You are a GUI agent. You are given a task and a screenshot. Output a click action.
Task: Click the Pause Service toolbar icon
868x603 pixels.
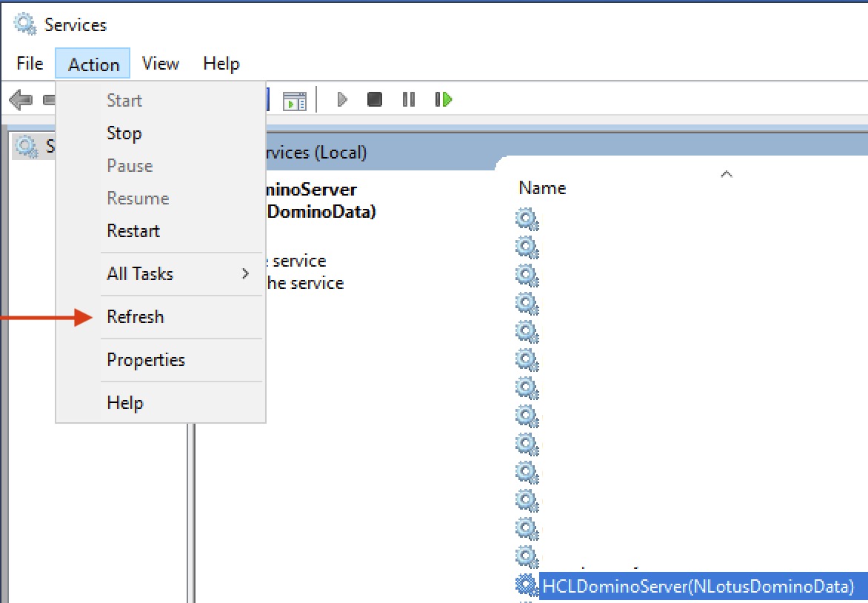pyautogui.click(x=408, y=99)
